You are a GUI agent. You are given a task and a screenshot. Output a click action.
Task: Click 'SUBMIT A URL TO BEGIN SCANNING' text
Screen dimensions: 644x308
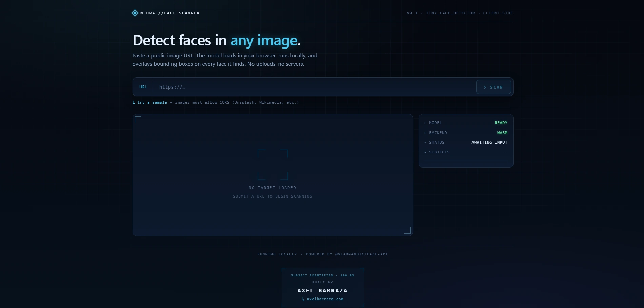pos(273,196)
